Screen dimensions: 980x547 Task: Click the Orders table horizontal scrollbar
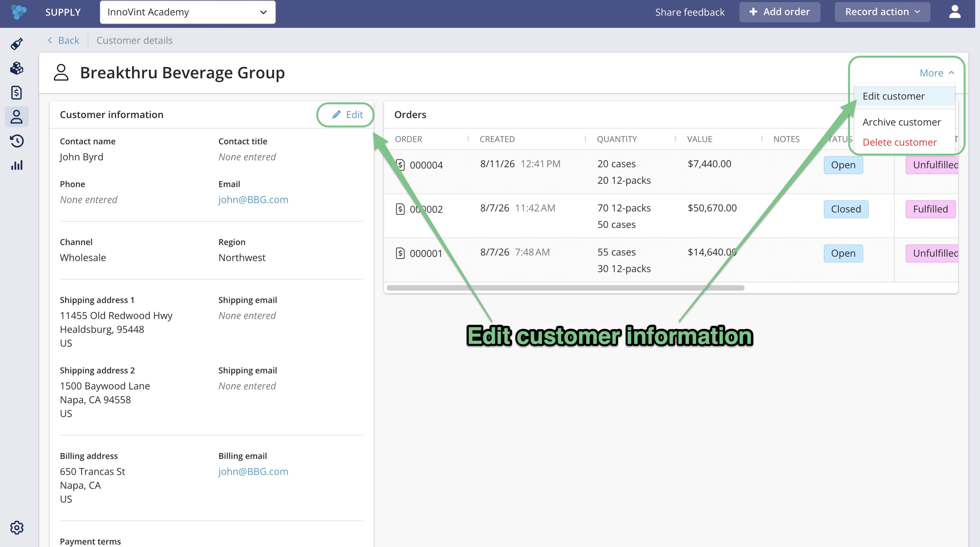point(565,288)
